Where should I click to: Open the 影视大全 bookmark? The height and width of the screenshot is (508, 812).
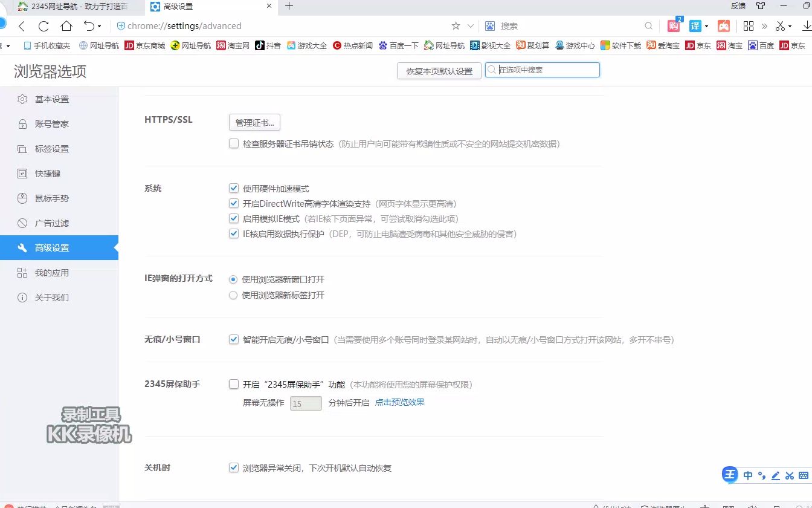click(x=491, y=45)
